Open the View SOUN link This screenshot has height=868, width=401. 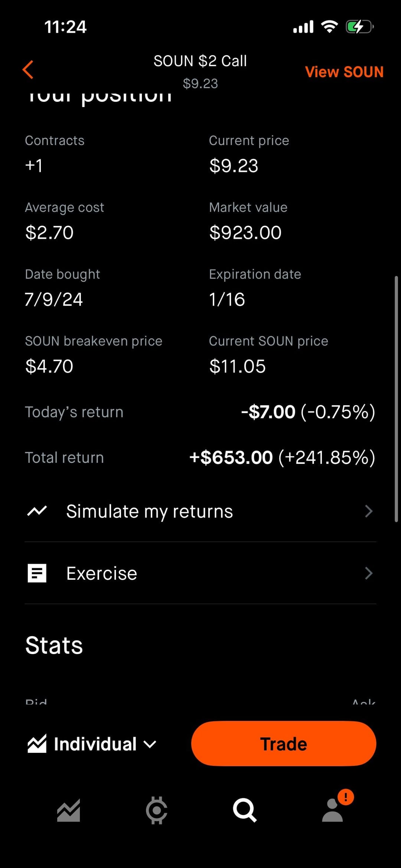tap(344, 72)
